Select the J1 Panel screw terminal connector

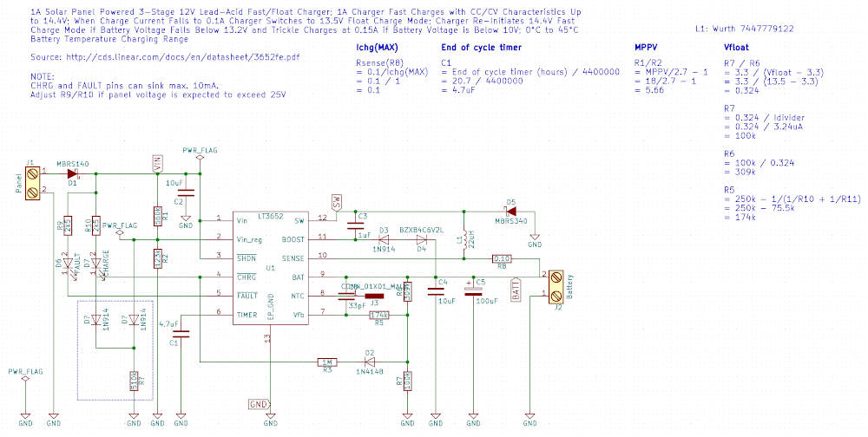tap(33, 183)
